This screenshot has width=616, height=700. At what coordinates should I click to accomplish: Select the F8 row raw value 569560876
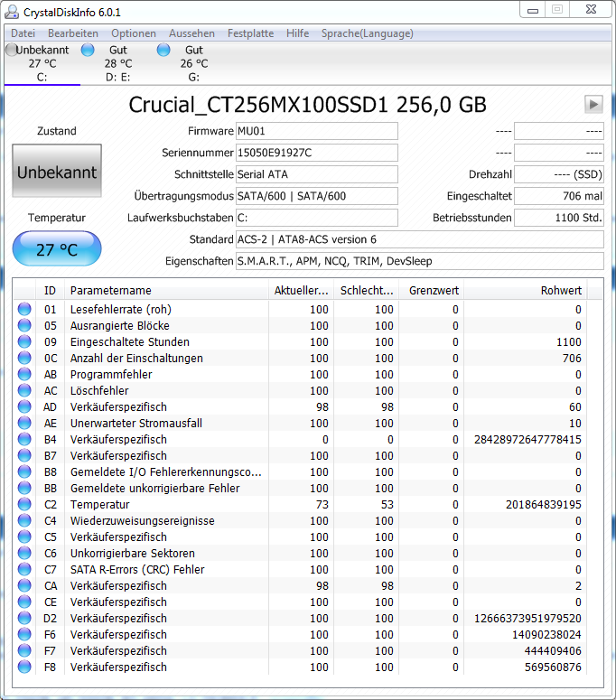click(x=553, y=667)
